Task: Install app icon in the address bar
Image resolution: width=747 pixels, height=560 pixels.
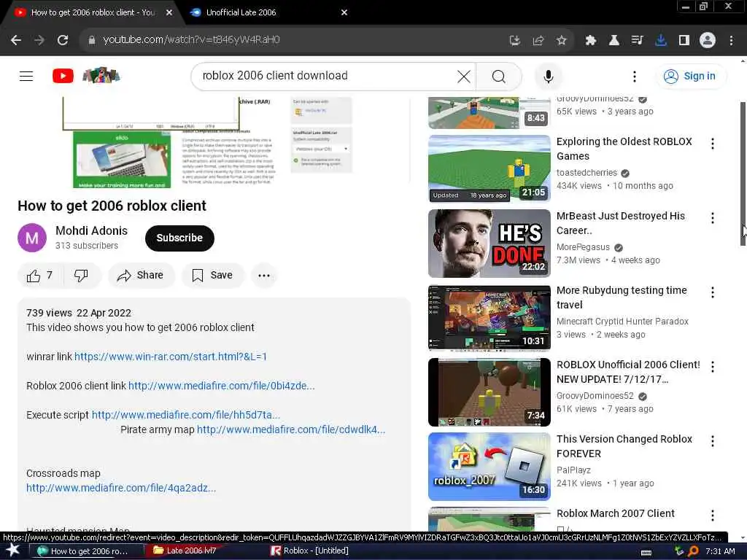Action: coord(514,41)
